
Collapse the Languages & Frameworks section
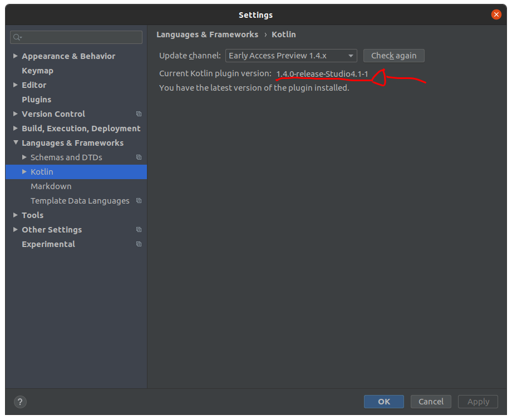point(16,143)
